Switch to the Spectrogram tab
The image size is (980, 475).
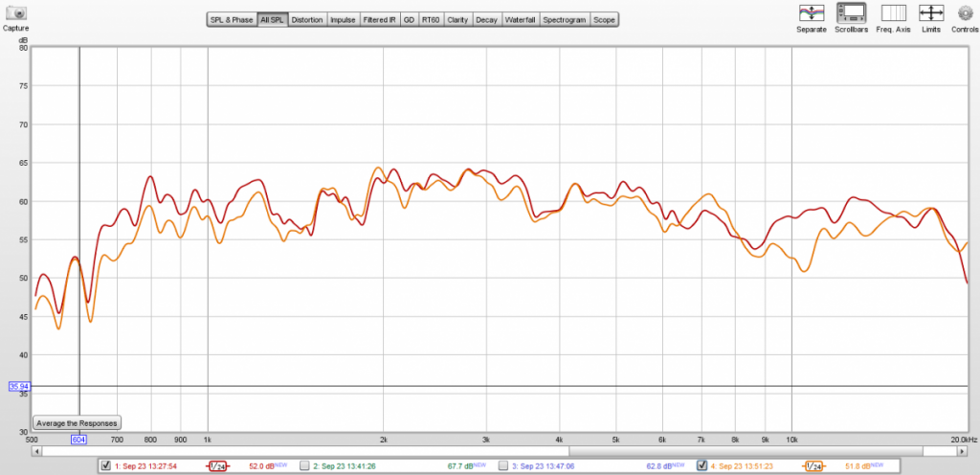click(x=565, y=20)
